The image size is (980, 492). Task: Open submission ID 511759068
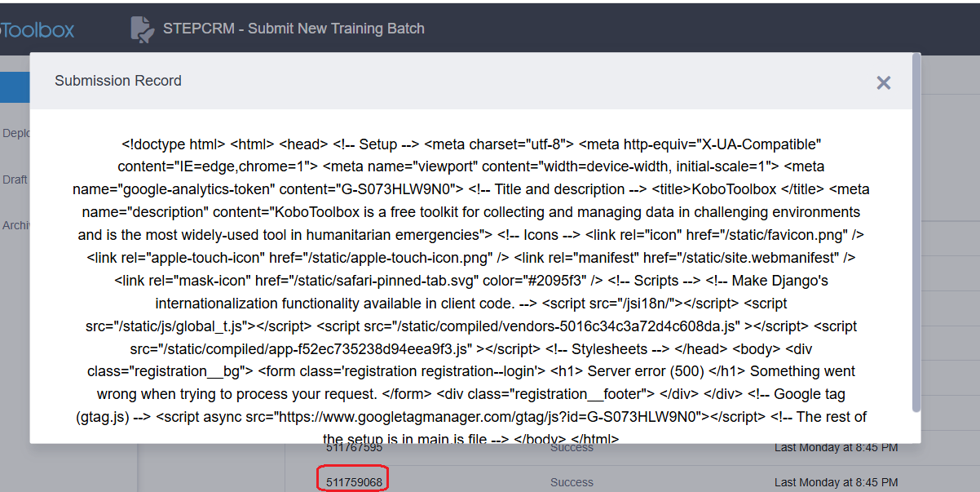pyautogui.click(x=354, y=482)
